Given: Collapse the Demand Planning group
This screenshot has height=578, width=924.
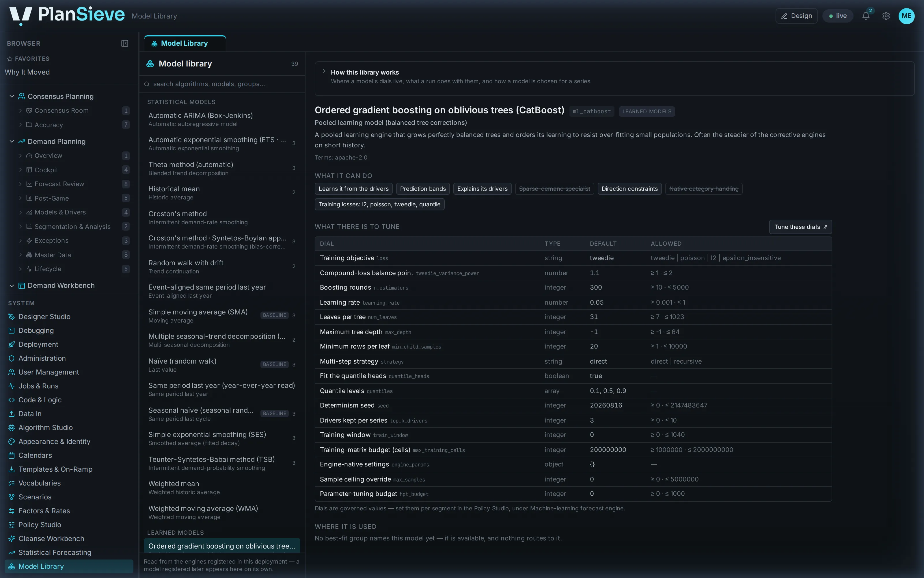Looking at the screenshot, I should point(12,141).
